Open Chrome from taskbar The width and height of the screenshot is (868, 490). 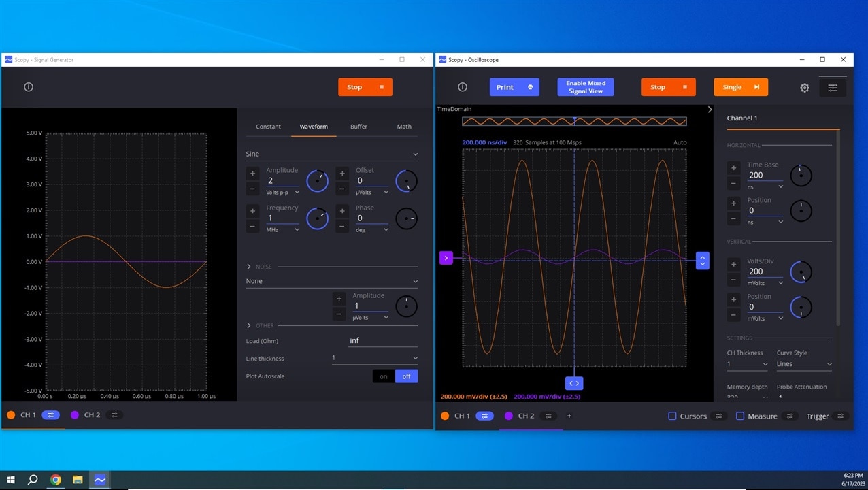click(56, 480)
